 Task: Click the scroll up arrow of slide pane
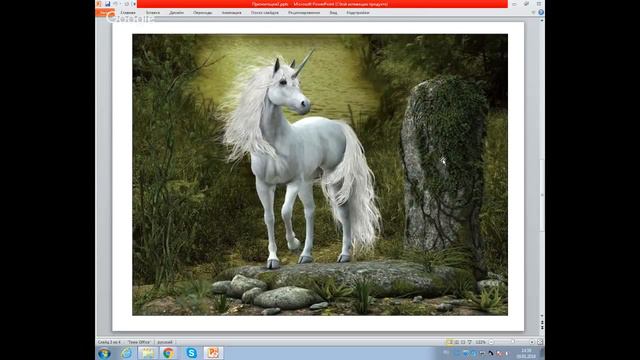click(x=542, y=20)
